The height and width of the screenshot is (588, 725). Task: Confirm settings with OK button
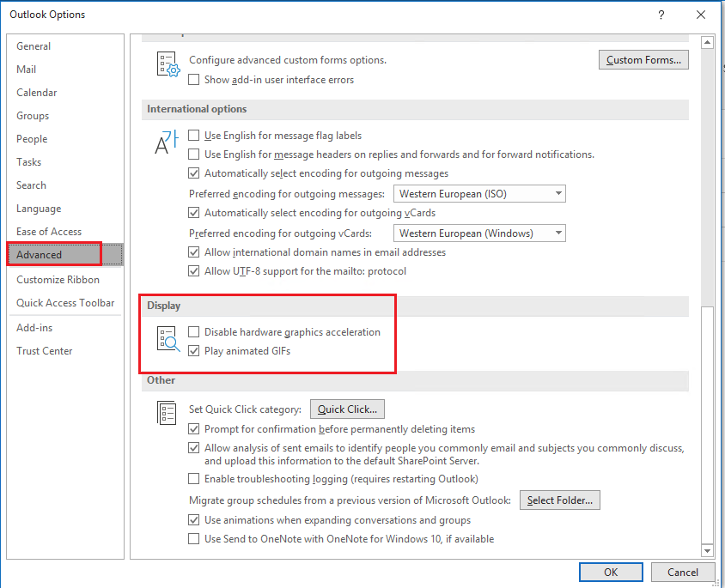[x=611, y=572]
